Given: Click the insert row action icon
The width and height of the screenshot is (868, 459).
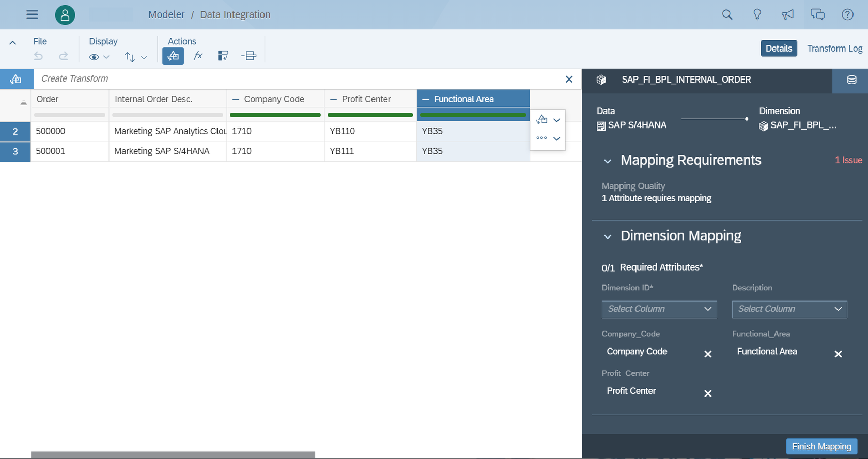Looking at the screenshot, I should tap(249, 56).
